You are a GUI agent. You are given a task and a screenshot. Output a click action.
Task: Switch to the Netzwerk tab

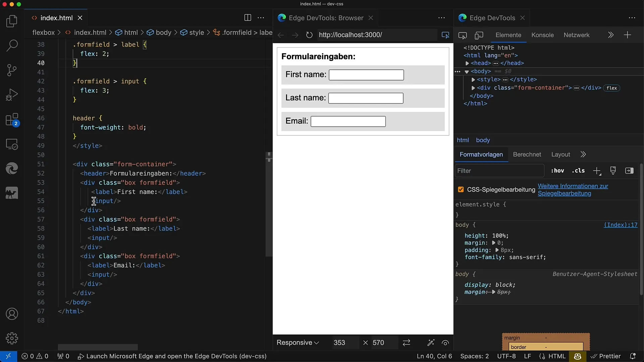(x=576, y=35)
